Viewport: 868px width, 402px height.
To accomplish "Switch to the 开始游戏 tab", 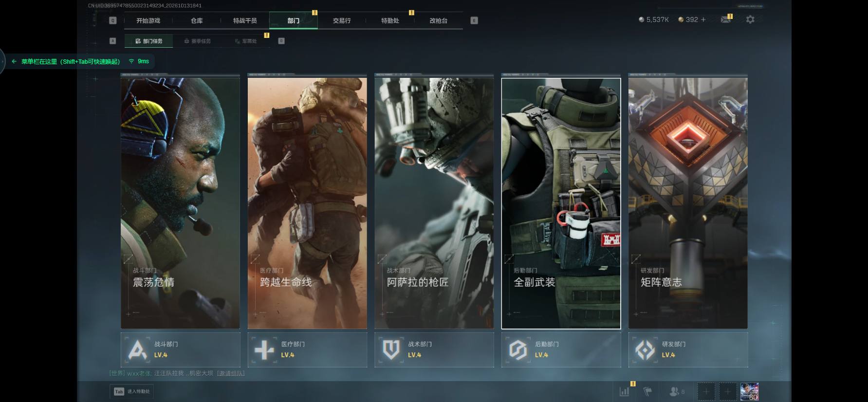I will point(148,20).
